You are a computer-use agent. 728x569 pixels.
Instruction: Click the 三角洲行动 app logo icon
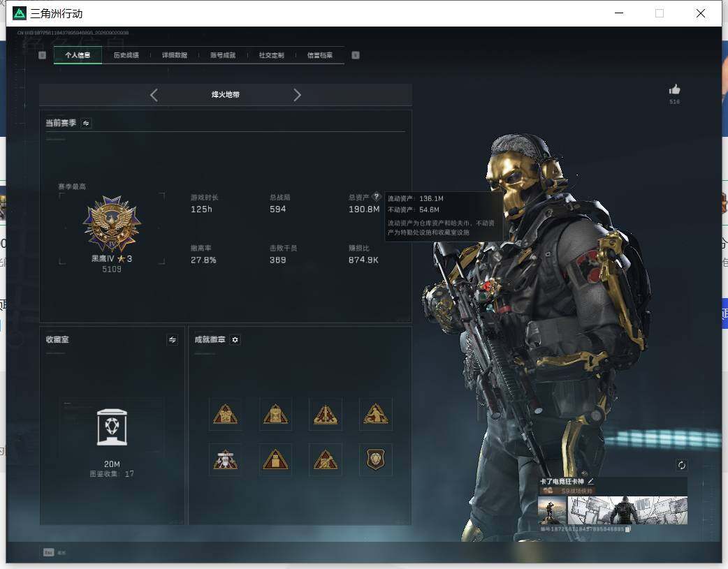click(x=20, y=13)
